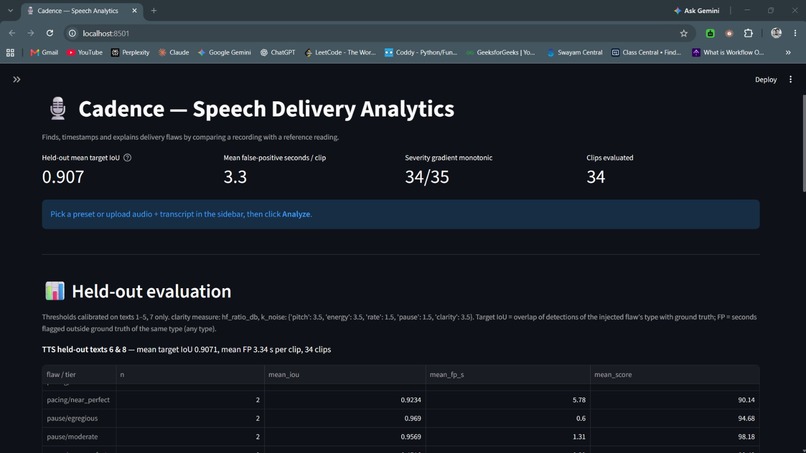Viewport: 806px width, 453px height.
Task: Open the Chrome profile avatar
Action: [x=776, y=33]
